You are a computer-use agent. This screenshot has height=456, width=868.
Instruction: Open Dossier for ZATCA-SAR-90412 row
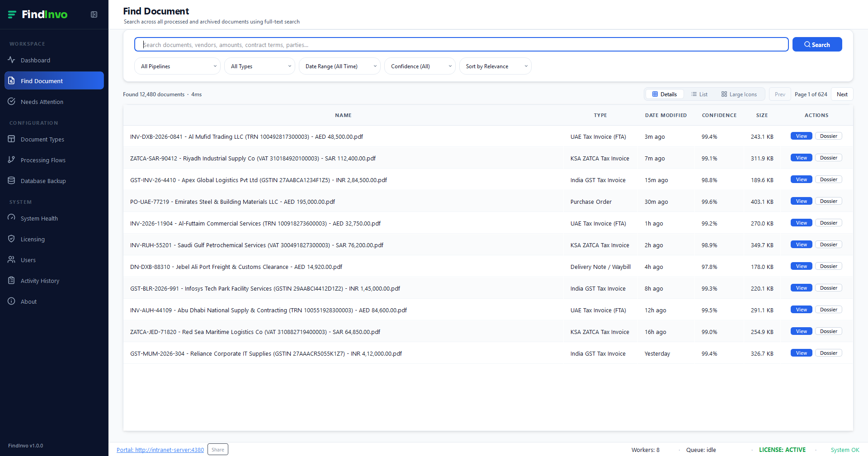tap(829, 158)
